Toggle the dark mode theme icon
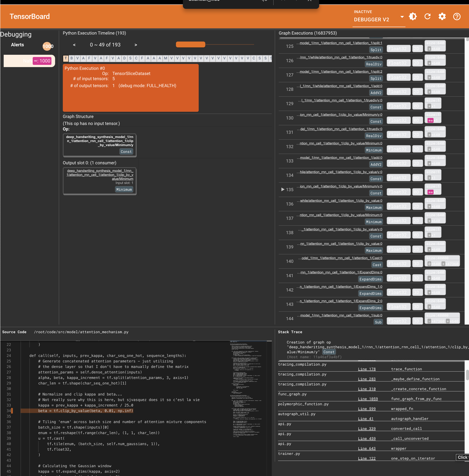This screenshot has width=469, height=476. (413, 17)
